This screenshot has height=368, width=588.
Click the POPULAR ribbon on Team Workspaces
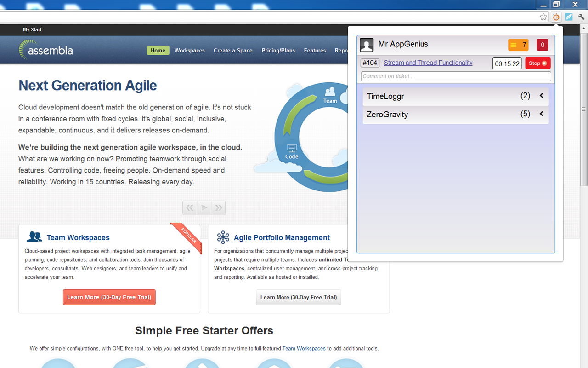point(187,237)
